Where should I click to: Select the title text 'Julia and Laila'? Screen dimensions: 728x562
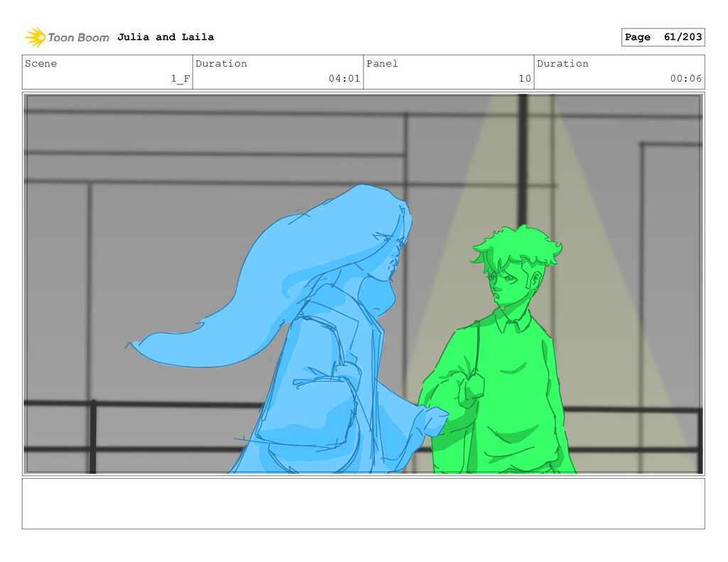165,37
